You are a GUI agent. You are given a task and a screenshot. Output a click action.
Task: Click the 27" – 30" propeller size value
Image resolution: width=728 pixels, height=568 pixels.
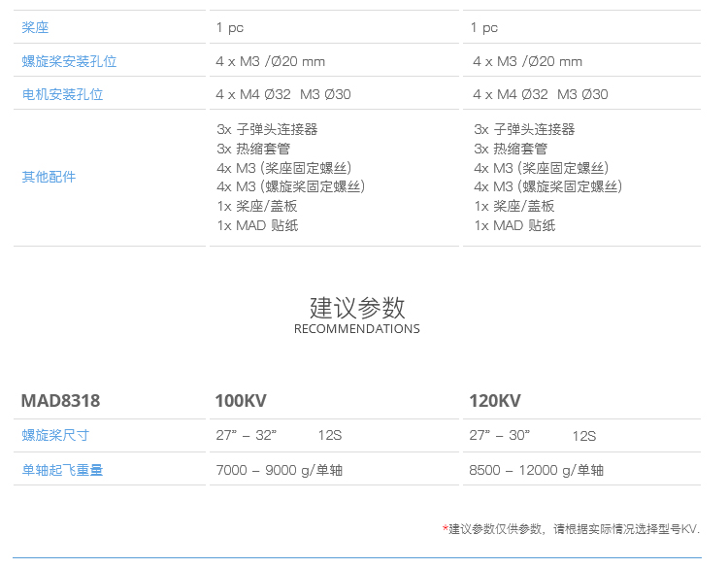click(500, 435)
